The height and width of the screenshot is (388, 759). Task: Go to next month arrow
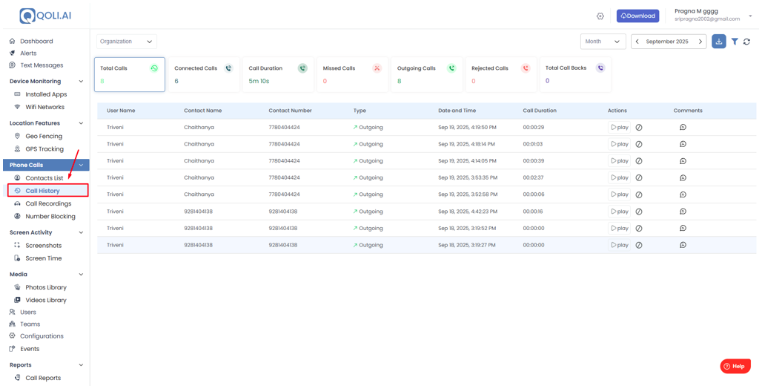(x=700, y=42)
